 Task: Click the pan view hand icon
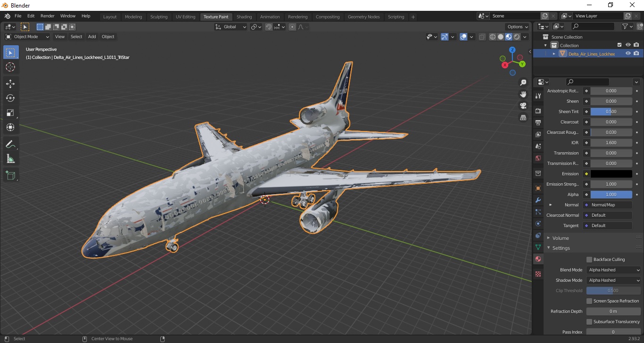point(523,94)
